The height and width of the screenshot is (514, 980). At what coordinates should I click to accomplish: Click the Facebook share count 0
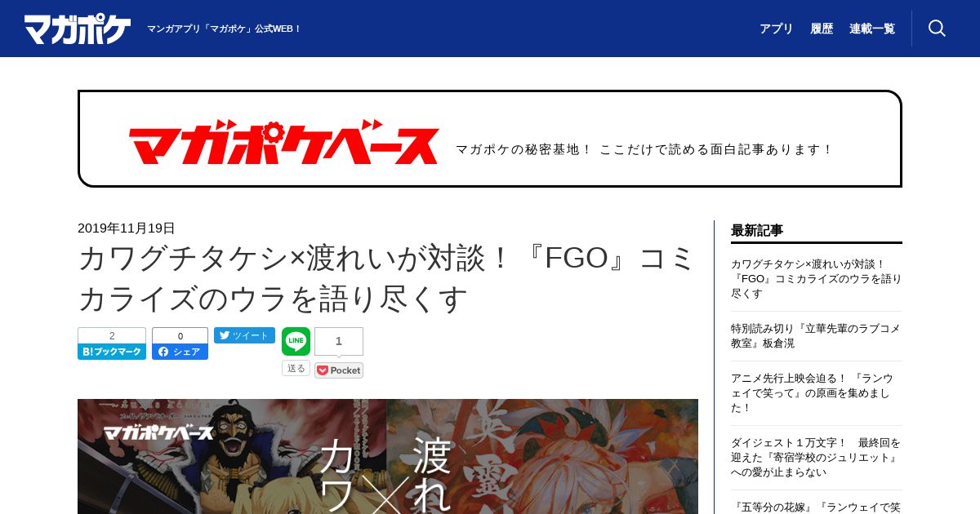coord(180,335)
